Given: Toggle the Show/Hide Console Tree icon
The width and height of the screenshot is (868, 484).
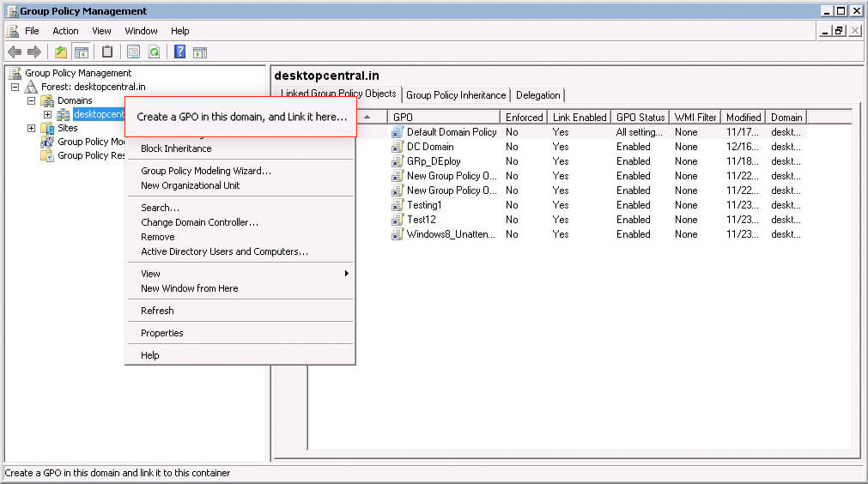Looking at the screenshot, I should (82, 52).
